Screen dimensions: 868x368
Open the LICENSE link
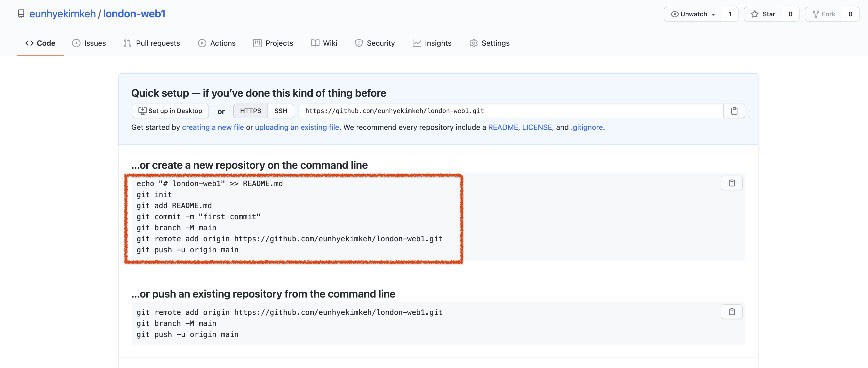[x=537, y=127]
